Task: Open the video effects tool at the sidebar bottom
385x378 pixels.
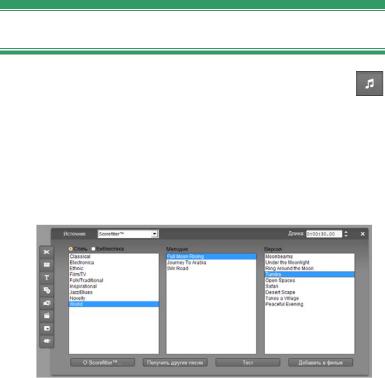Action: 47,341
